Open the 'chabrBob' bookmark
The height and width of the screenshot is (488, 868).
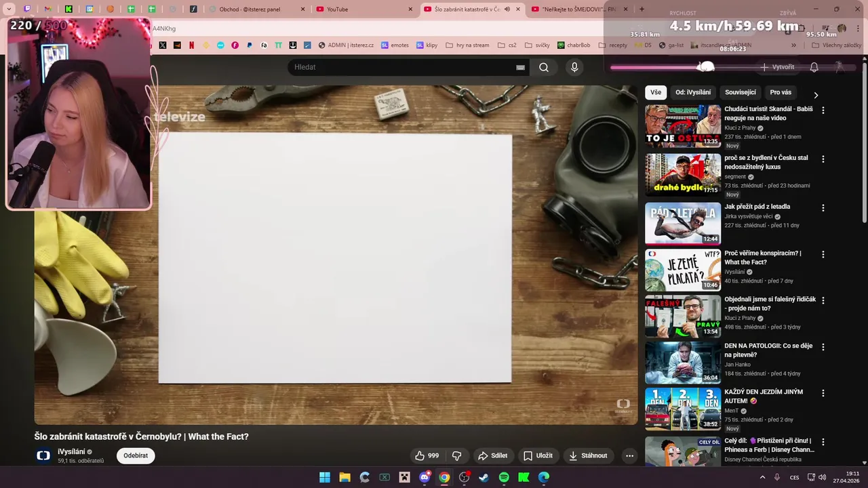pos(574,45)
